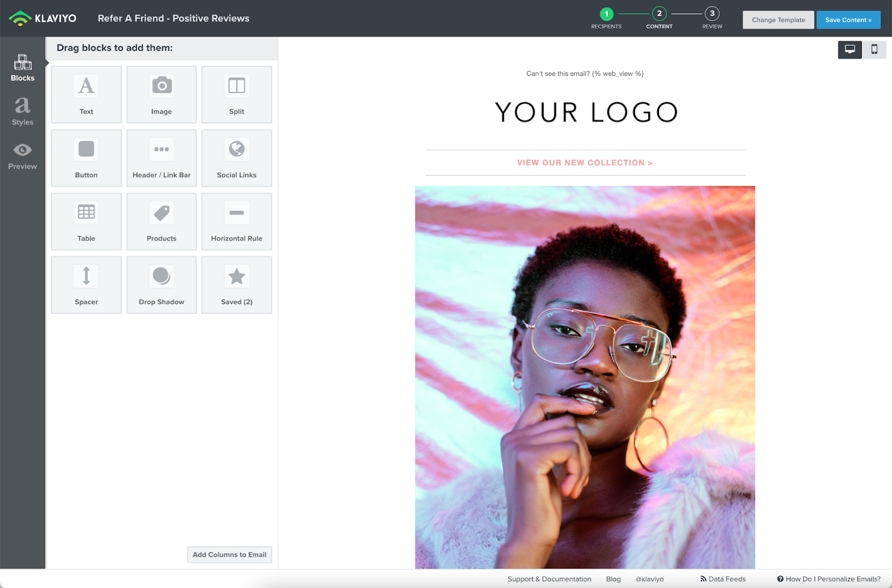The height and width of the screenshot is (588, 892).
Task: Select the Drop Shadow block
Action: click(162, 285)
